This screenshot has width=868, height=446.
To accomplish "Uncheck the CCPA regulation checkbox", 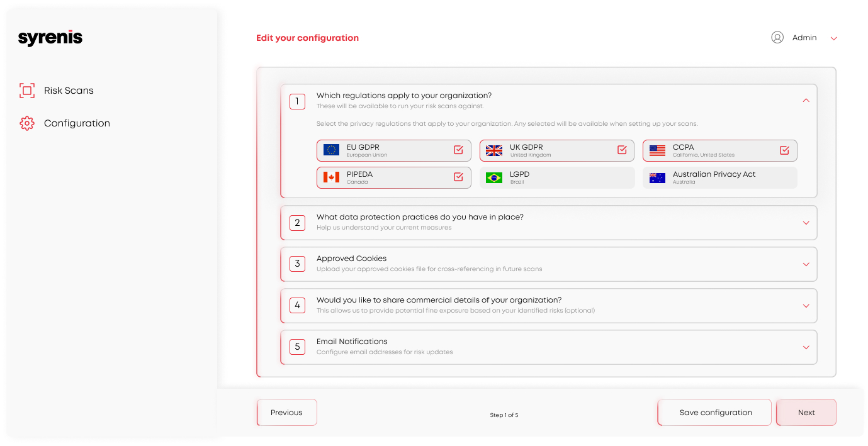I will (x=784, y=150).
